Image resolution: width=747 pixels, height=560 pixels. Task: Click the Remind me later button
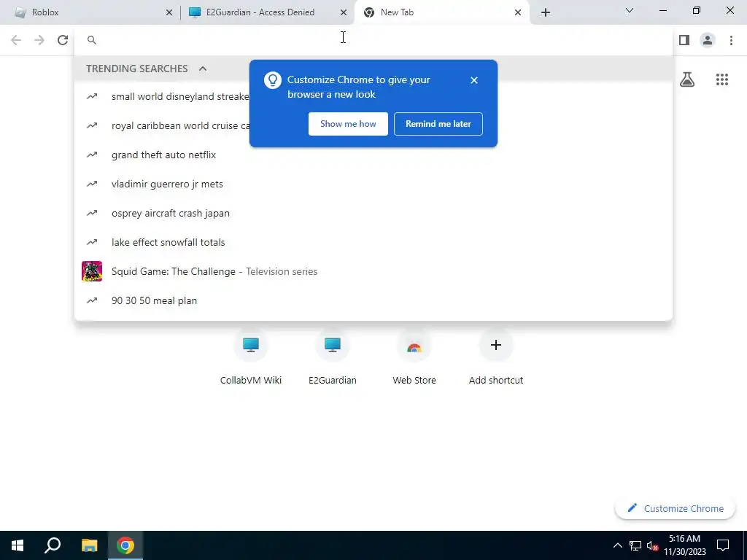click(x=438, y=124)
